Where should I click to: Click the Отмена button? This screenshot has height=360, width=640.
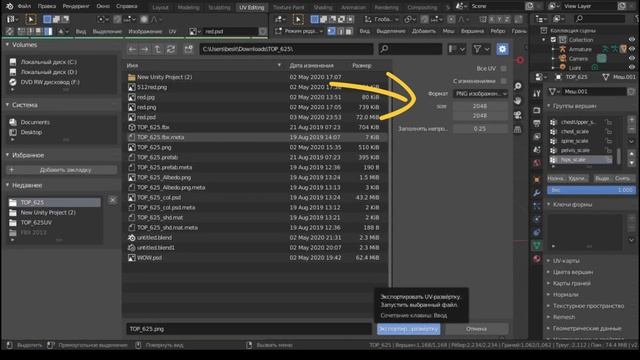[x=476, y=329]
